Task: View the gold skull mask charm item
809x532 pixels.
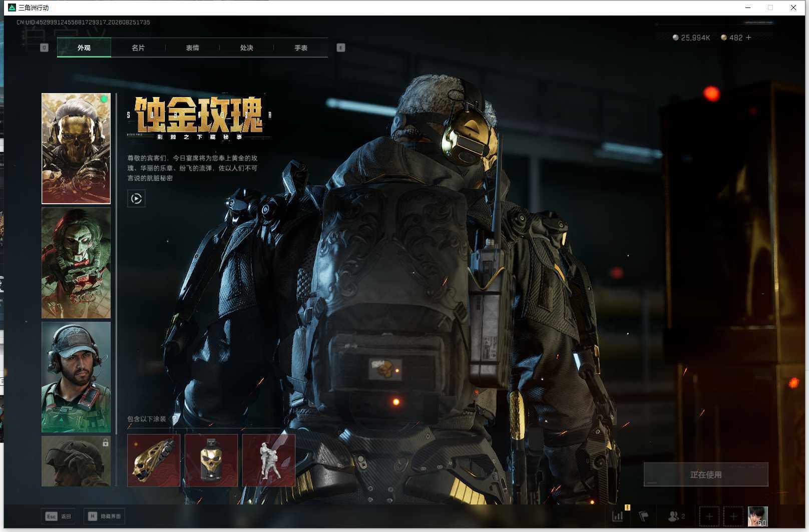Action: pos(211,460)
